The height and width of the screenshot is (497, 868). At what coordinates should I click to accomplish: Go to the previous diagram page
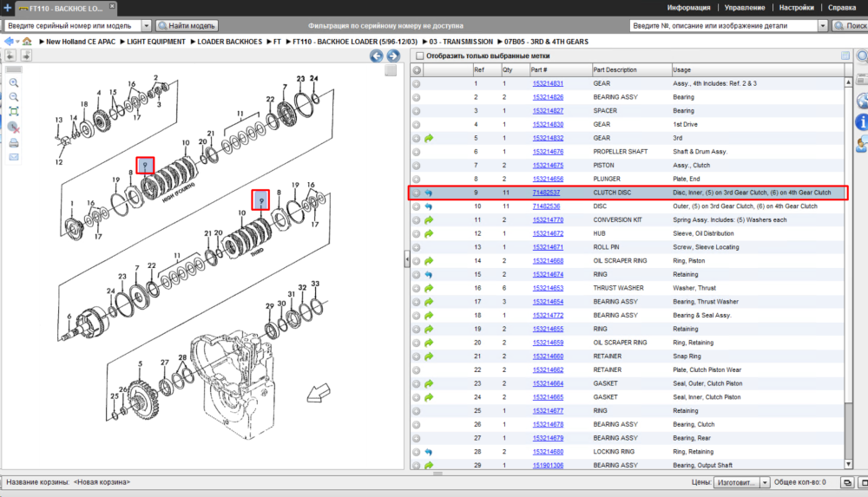(x=377, y=56)
